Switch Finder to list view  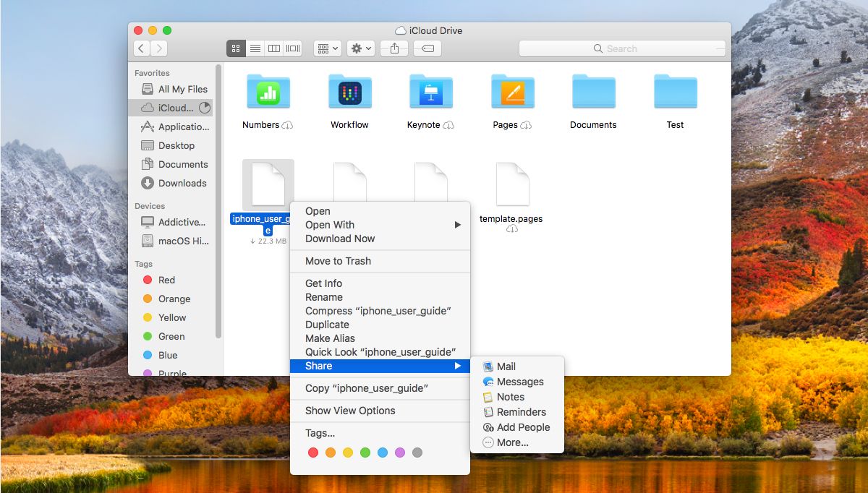(255, 48)
